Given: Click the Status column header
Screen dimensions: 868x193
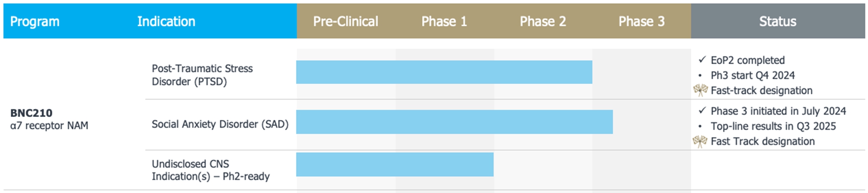Looking at the screenshot, I should 777,21.
